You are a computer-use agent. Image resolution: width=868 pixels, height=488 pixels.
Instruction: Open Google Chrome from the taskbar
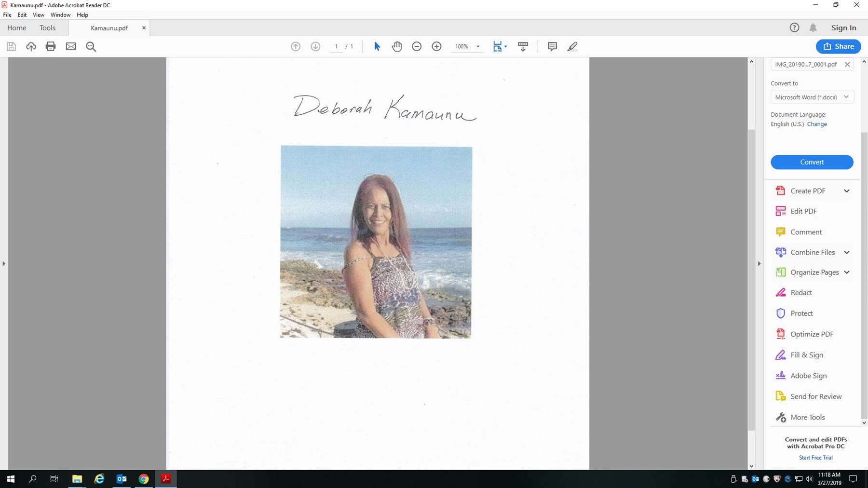pyautogui.click(x=144, y=479)
